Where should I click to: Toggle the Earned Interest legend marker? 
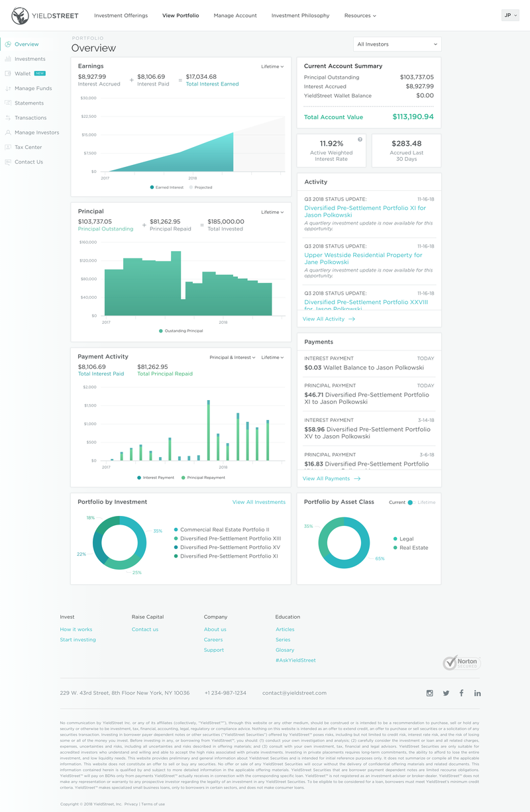[152, 187]
